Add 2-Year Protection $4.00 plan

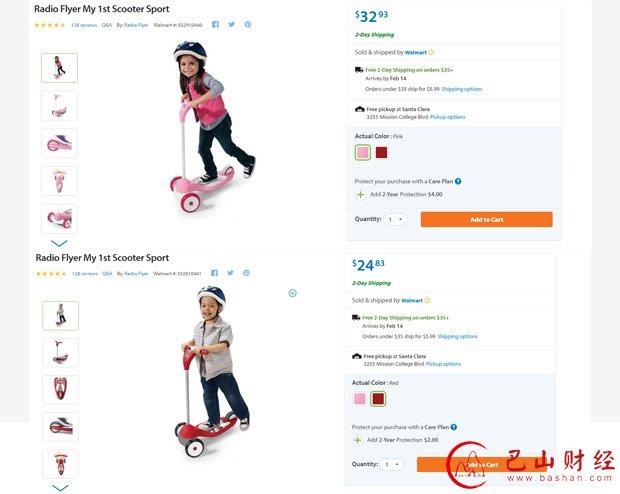[360, 194]
